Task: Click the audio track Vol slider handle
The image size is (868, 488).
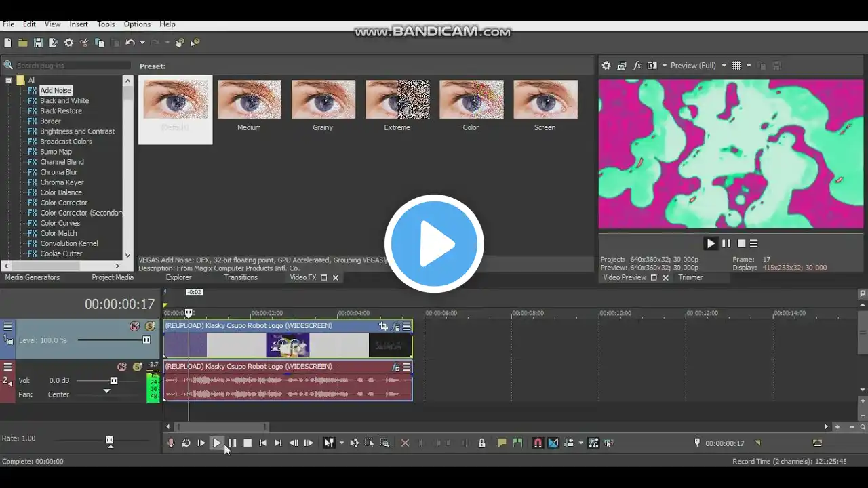Action: (x=114, y=381)
